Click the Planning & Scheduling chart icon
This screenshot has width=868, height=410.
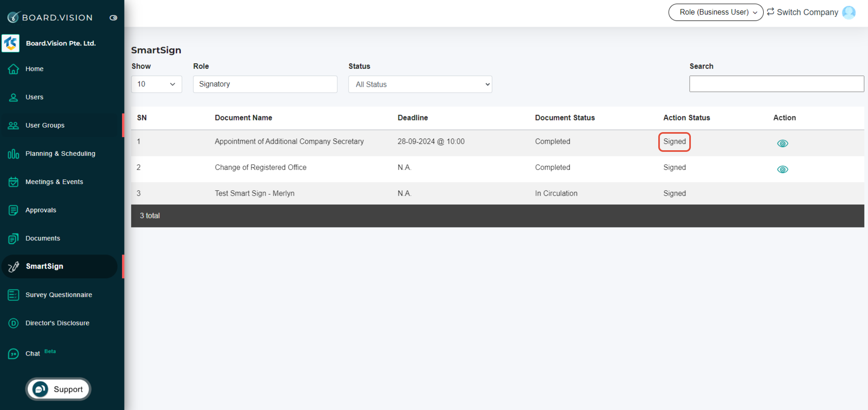point(13,153)
